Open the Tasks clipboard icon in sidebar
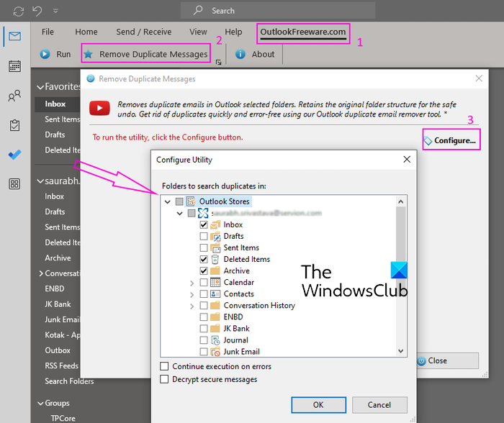The image size is (504, 423). (x=15, y=125)
